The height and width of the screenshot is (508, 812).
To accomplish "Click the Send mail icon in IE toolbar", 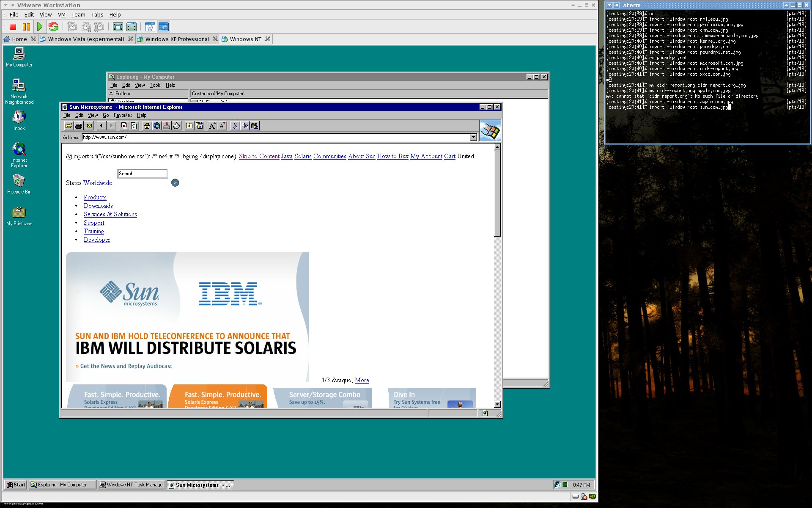I will pos(89,126).
